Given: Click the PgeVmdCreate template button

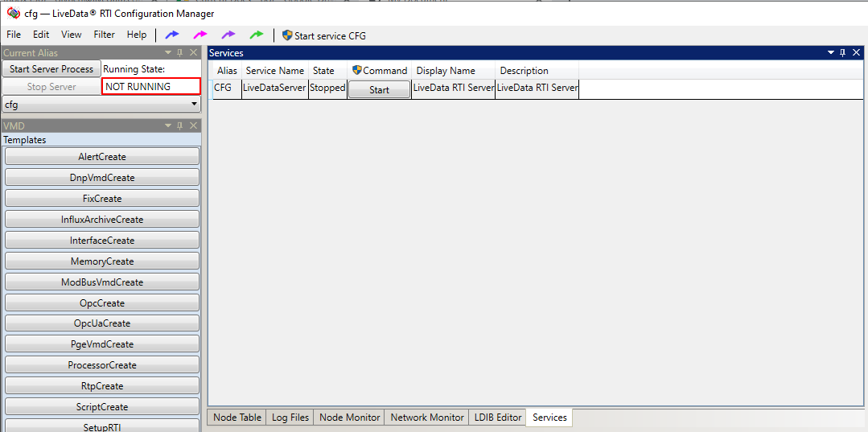Looking at the screenshot, I should coord(102,344).
